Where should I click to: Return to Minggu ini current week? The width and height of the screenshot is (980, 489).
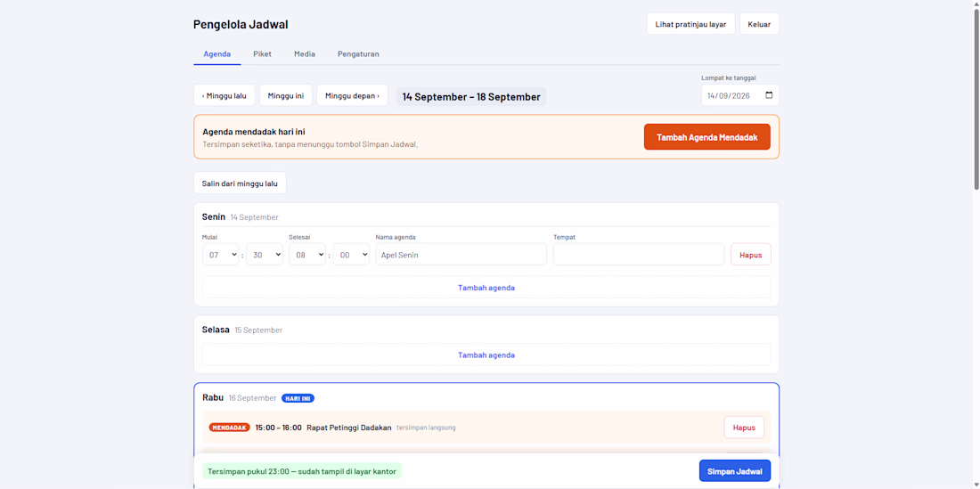[286, 95]
